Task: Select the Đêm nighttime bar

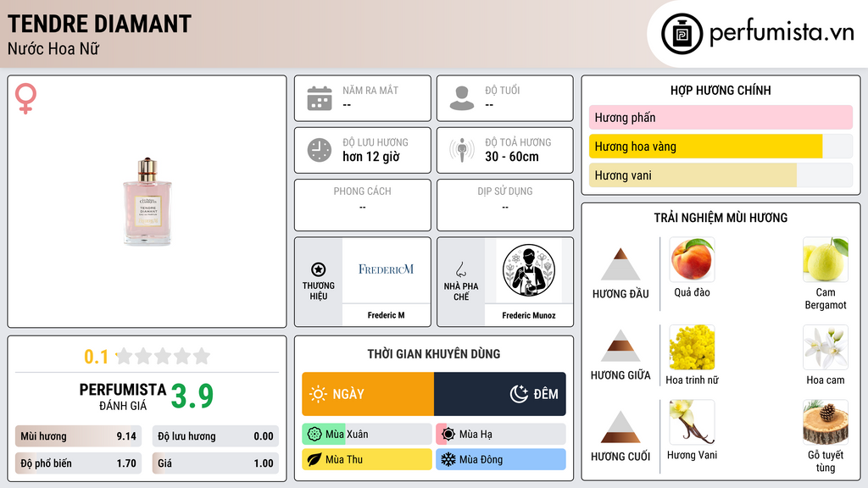Action: 500,394
